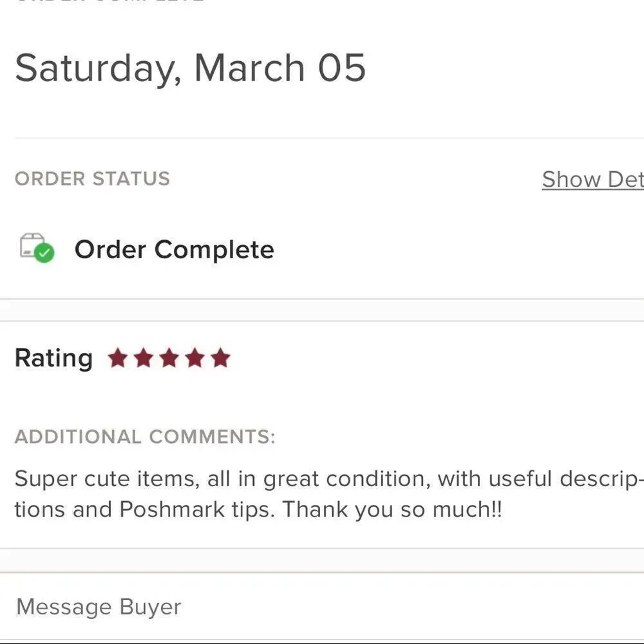Click the fifth rating star
This screenshot has width=644, height=644.
(221, 357)
